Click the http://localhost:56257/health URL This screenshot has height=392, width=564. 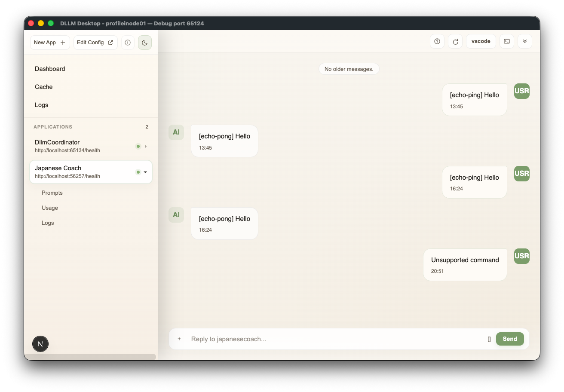(67, 176)
